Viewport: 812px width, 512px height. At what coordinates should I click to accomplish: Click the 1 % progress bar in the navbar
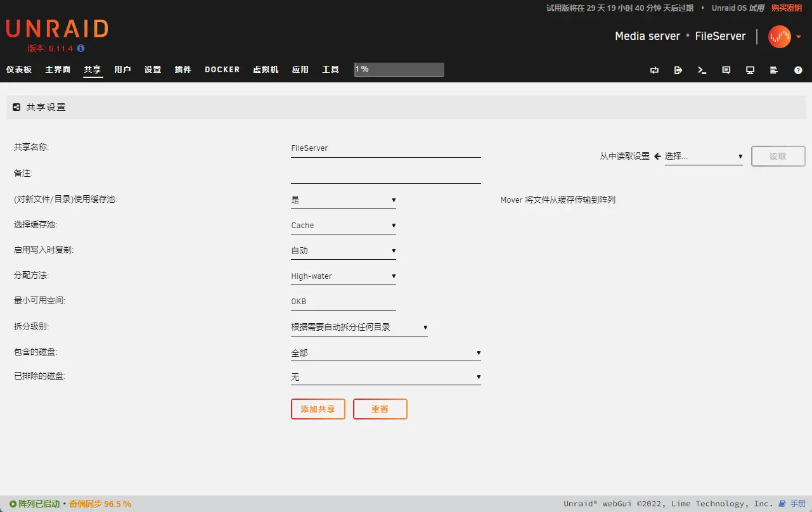pos(399,69)
